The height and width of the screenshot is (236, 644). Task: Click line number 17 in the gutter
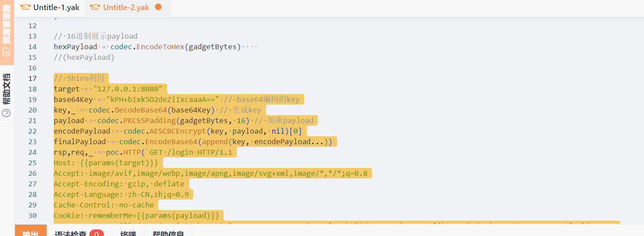[x=33, y=78]
